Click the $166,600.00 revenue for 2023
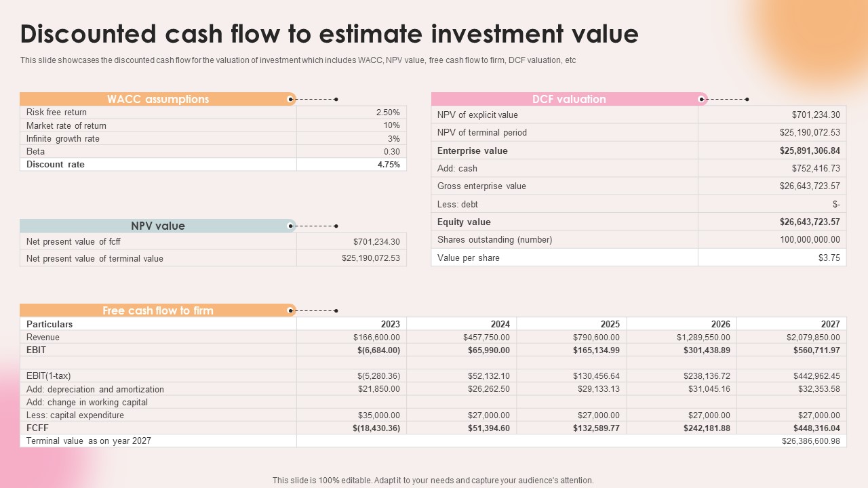This screenshot has height=488, width=868. (x=376, y=337)
